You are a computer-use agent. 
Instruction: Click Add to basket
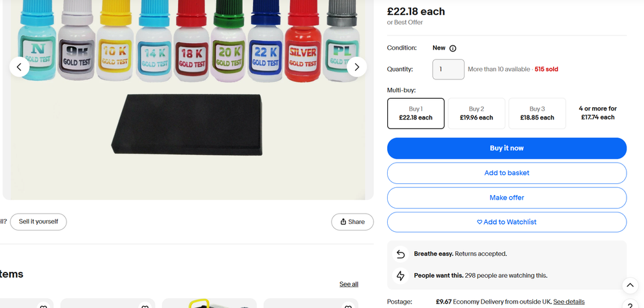click(507, 173)
